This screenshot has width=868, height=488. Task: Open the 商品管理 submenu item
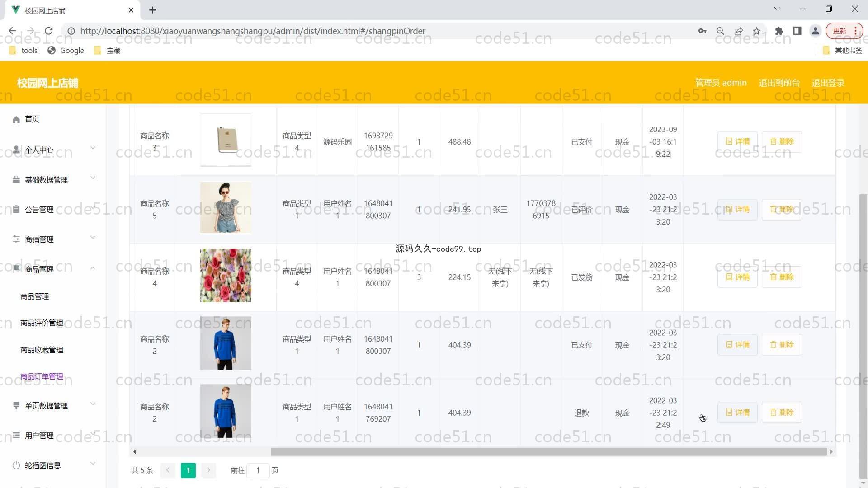pyautogui.click(x=34, y=296)
